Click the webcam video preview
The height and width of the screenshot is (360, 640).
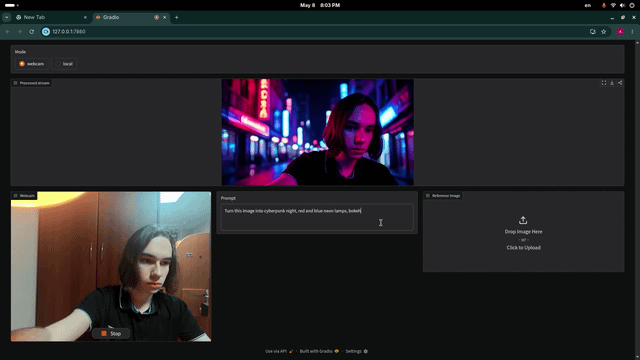[x=111, y=267]
